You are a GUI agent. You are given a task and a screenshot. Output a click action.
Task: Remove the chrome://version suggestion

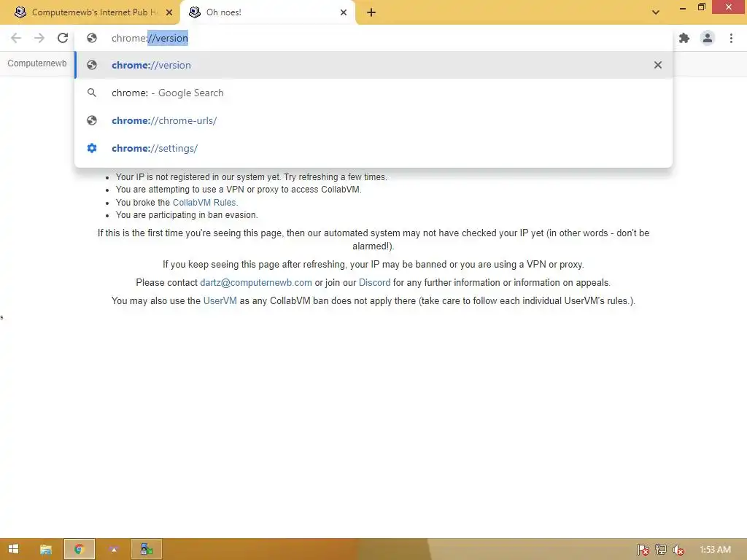pos(658,65)
